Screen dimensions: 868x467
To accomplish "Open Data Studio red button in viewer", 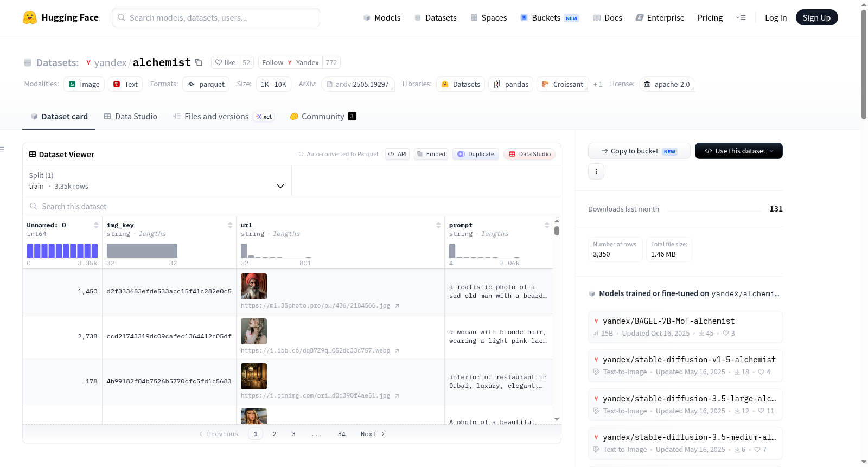I will [x=529, y=154].
